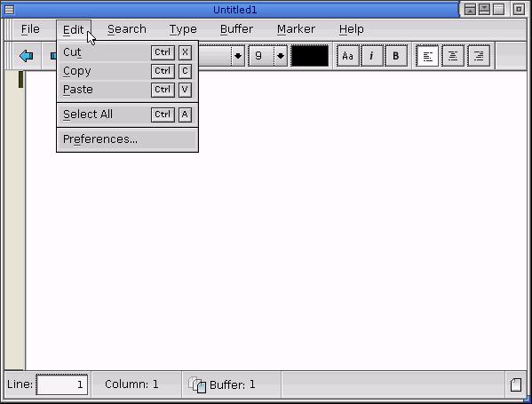Open the Type menu
Viewport: 532px width, 404px height.
pos(183,29)
